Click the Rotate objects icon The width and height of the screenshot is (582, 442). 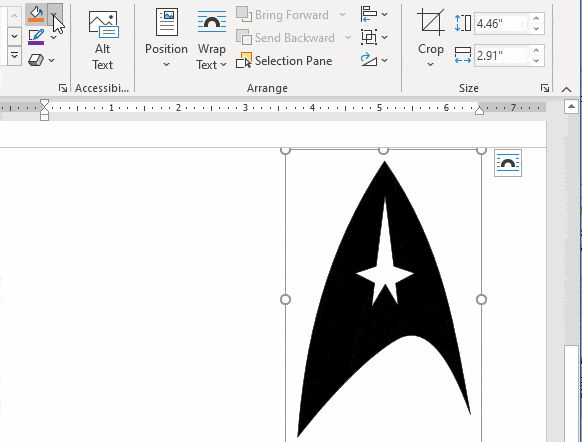374,60
